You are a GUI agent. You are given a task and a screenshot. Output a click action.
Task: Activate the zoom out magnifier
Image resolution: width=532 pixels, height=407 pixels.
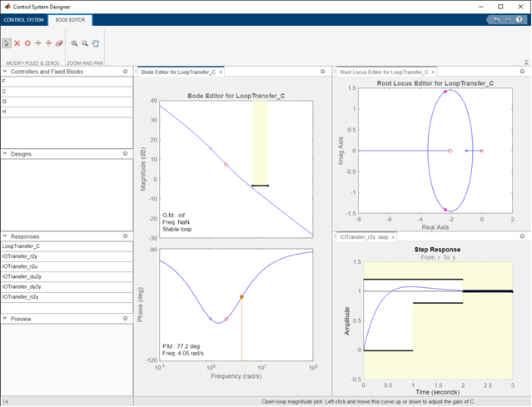pos(85,42)
